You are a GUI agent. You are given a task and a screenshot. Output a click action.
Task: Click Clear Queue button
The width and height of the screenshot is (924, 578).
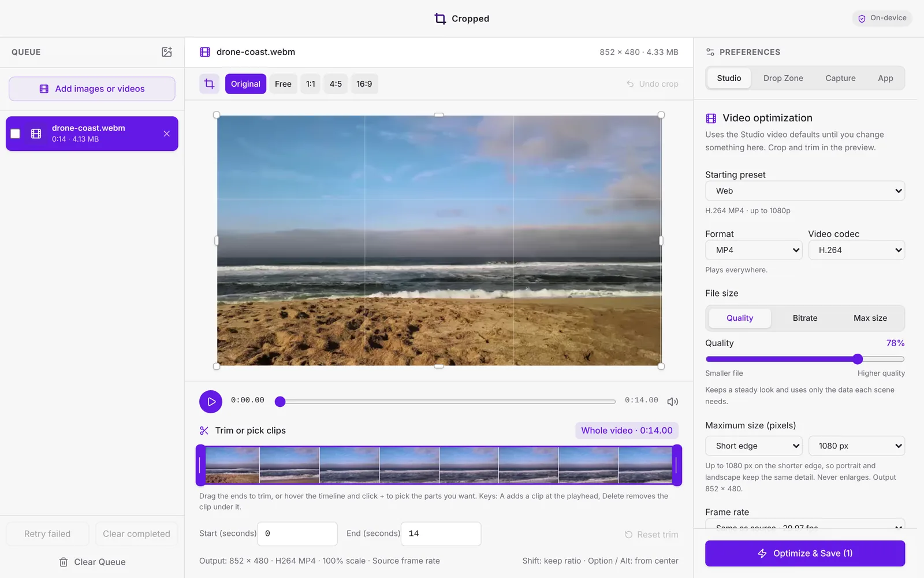coord(92,562)
